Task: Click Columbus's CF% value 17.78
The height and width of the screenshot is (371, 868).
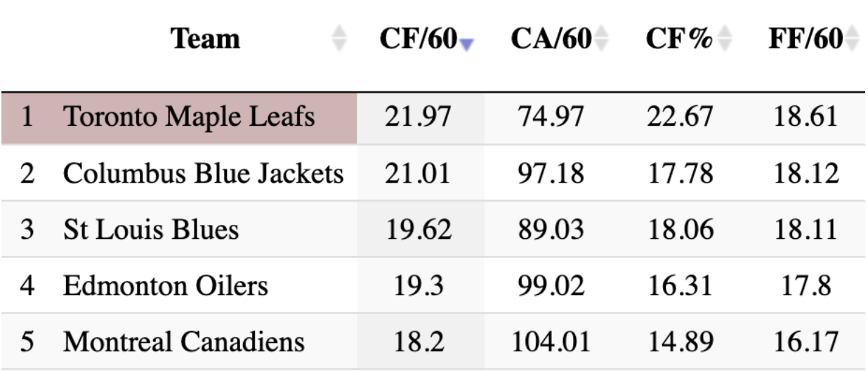Action: tap(679, 174)
